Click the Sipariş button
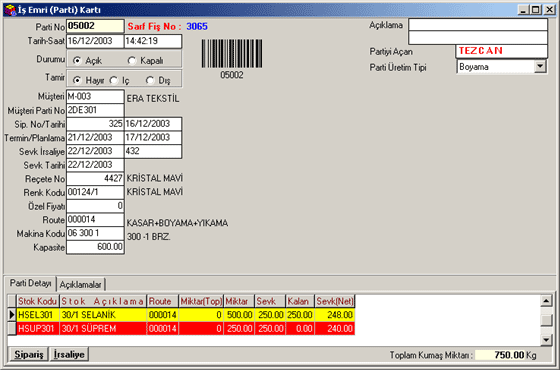Screen dimensions: 560x370 [x=29, y=354]
